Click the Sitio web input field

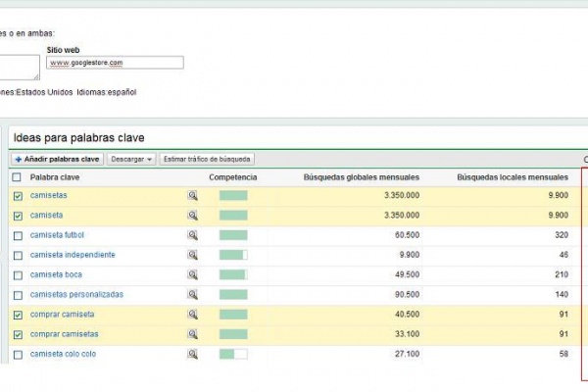click(x=115, y=63)
